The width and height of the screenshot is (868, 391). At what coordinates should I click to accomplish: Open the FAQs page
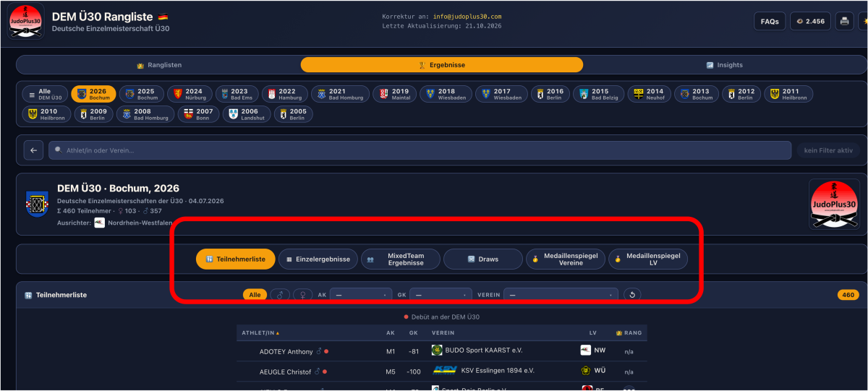(x=770, y=21)
